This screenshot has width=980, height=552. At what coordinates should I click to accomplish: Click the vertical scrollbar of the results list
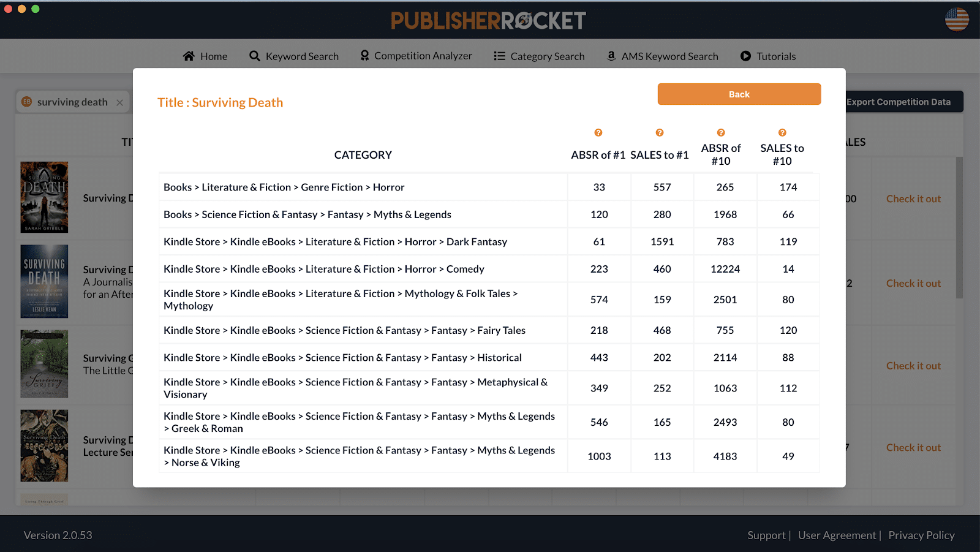[x=959, y=228]
